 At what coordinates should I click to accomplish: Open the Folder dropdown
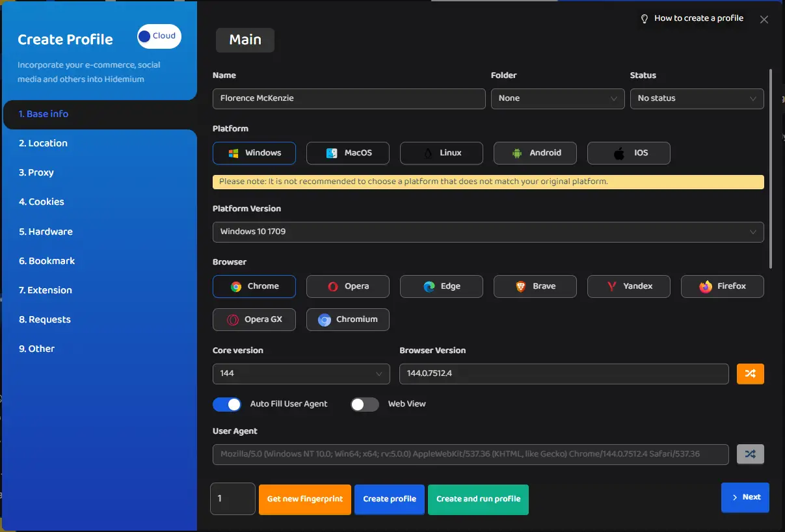tap(557, 98)
